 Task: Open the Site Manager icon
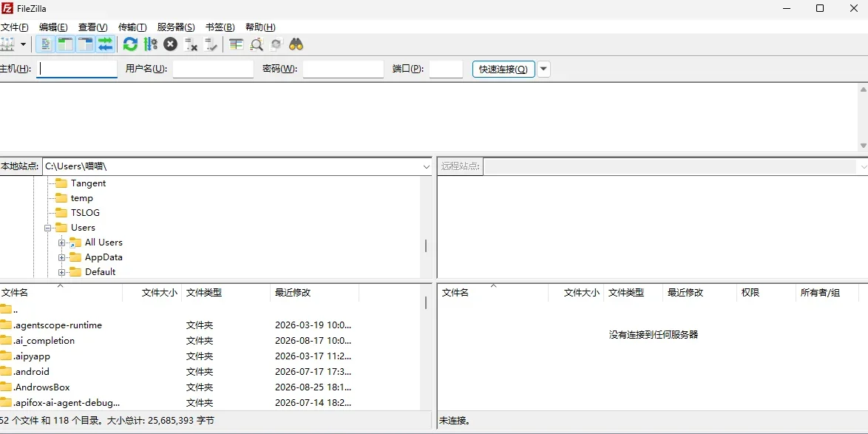[x=7, y=44]
